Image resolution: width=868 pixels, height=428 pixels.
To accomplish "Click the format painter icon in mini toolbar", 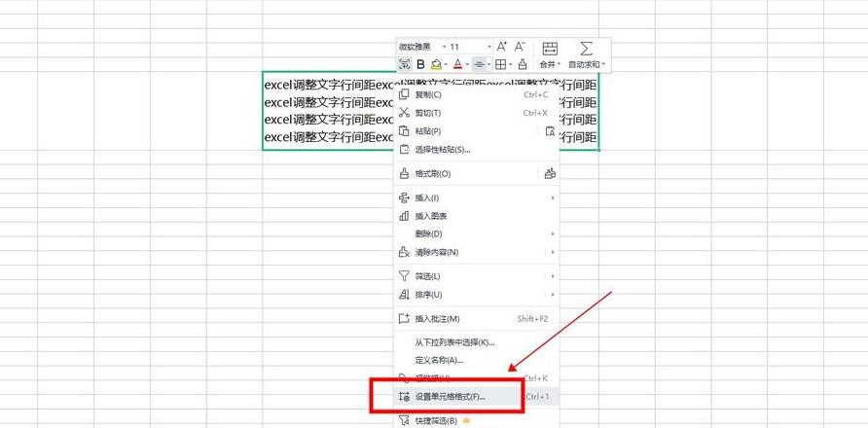I will pos(522,65).
